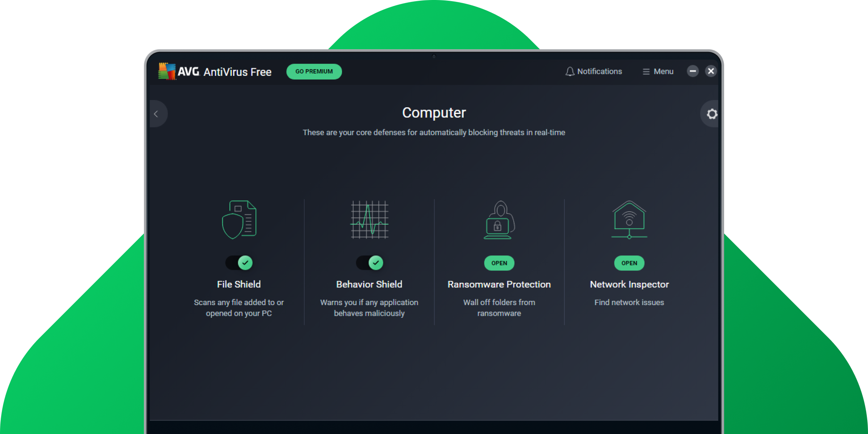Minimize the AVG window
868x434 pixels.
click(x=693, y=71)
